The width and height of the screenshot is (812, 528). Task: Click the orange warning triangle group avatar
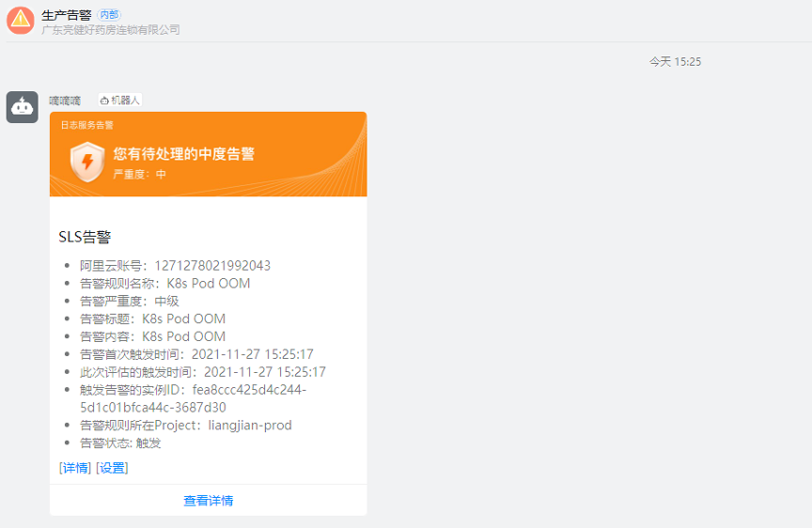[x=21, y=21]
